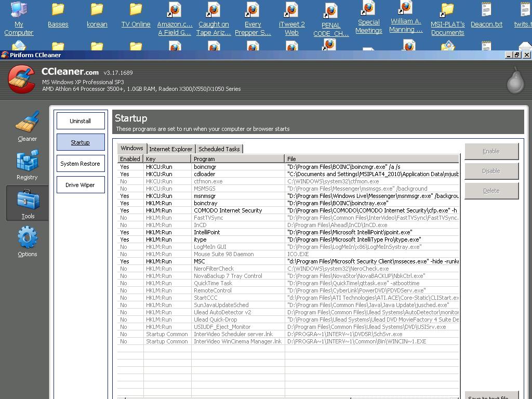Screen dimensions: 532x399
Task: Select the MSC startup entry
Action: coord(288,261)
